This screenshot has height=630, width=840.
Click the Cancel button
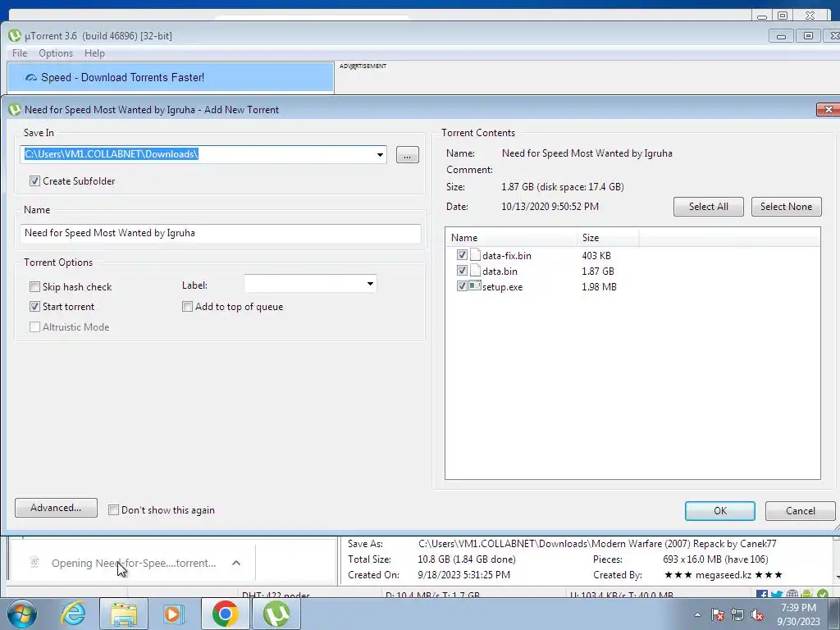pos(801,511)
